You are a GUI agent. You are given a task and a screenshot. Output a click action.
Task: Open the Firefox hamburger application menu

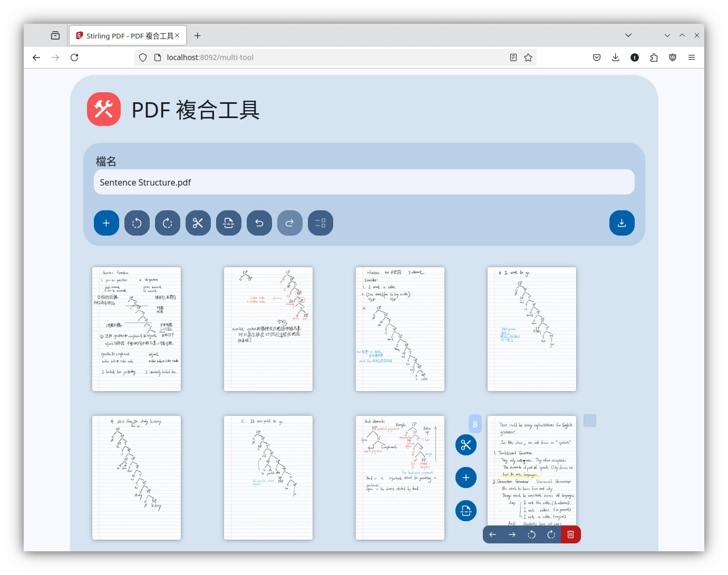coord(692,57)
